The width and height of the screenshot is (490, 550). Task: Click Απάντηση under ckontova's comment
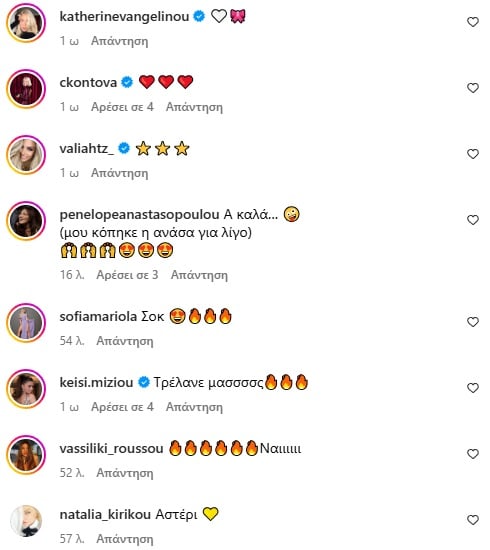tap(194, 107)
